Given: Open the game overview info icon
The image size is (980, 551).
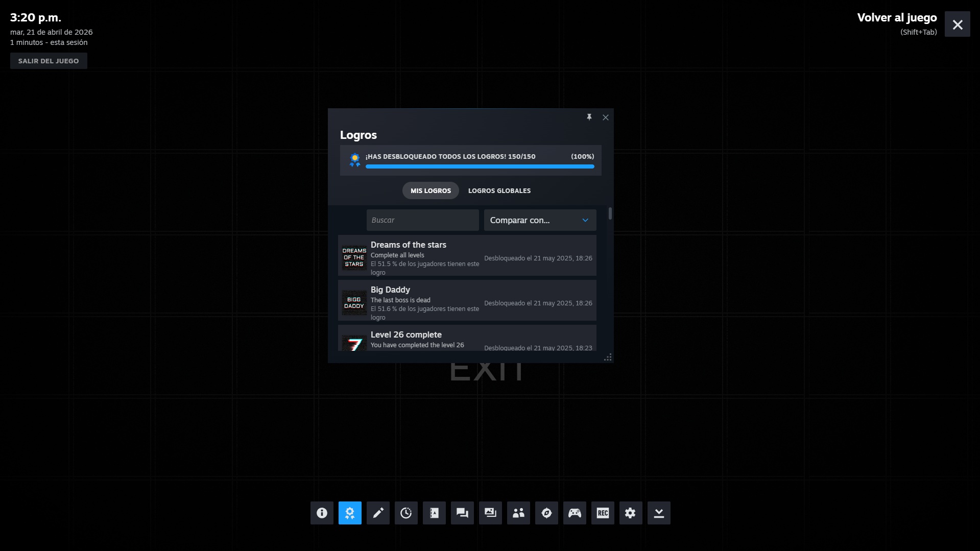Looking at the screenshot, I should coord(322,513).
